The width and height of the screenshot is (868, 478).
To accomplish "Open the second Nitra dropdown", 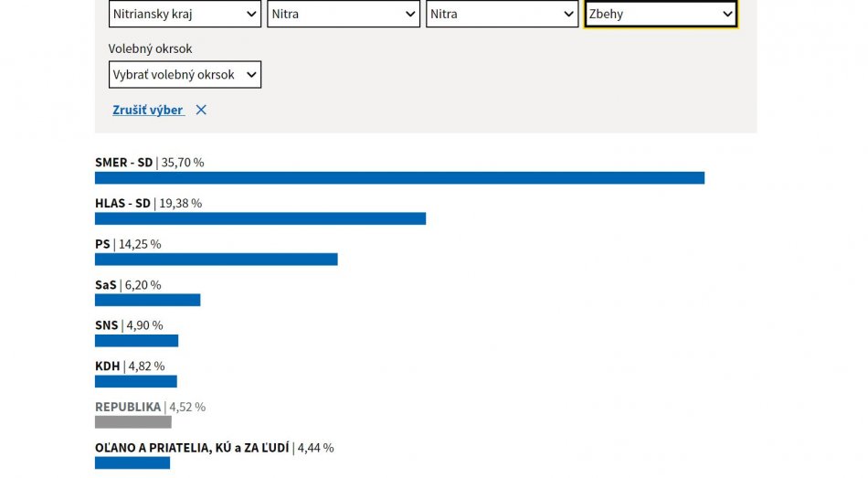I will coord(503,15).
